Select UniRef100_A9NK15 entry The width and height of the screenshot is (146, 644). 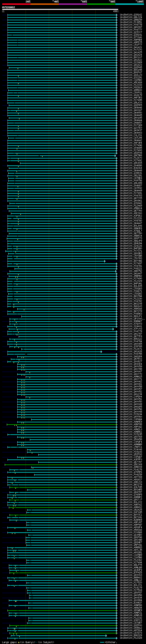pos(131,376)
